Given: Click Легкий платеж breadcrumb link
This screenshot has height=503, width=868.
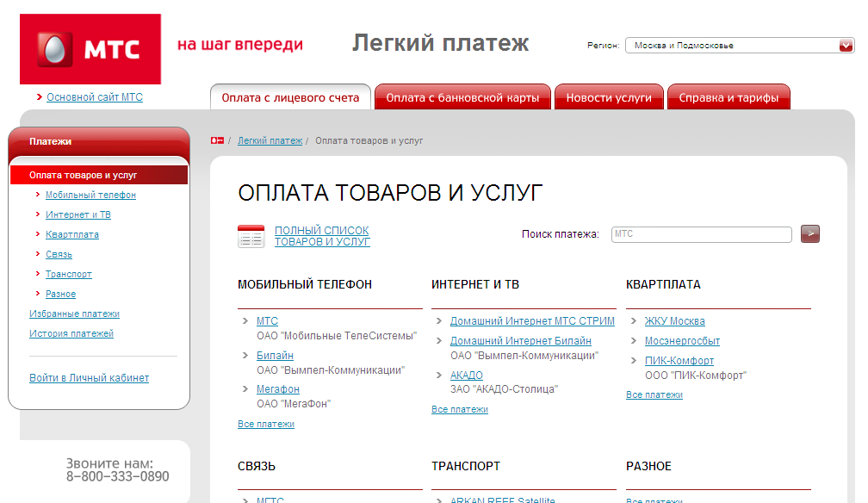Looking at the screenshot, I should pyautogui.click(x=270, y=140).
